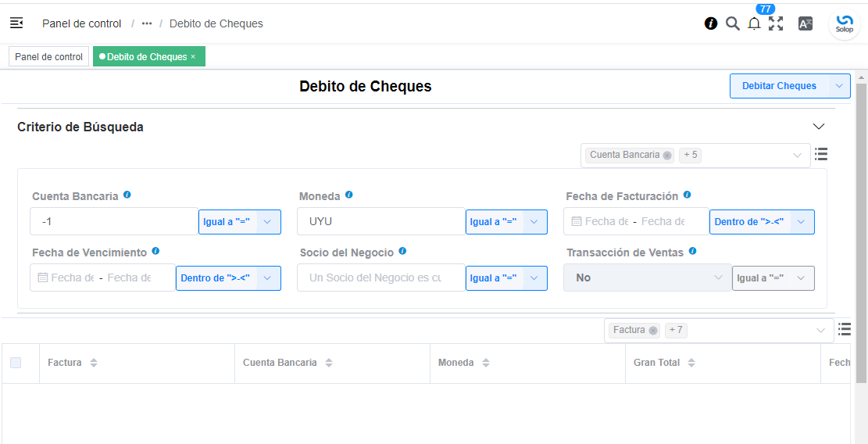Screen dimensions: 868x444
Task: Click Fecha de Facturación end date
Action: 663,221
